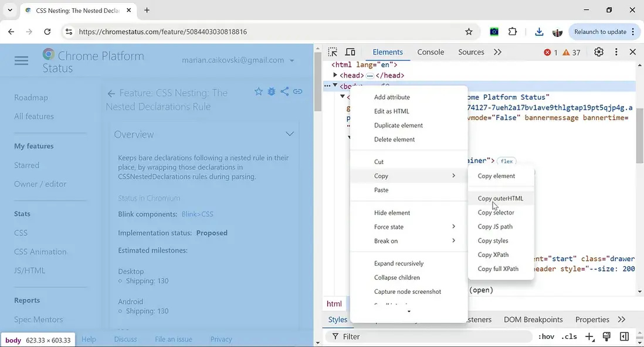
Task: Close the DevTools panel
Action: [x=632, y=52]
